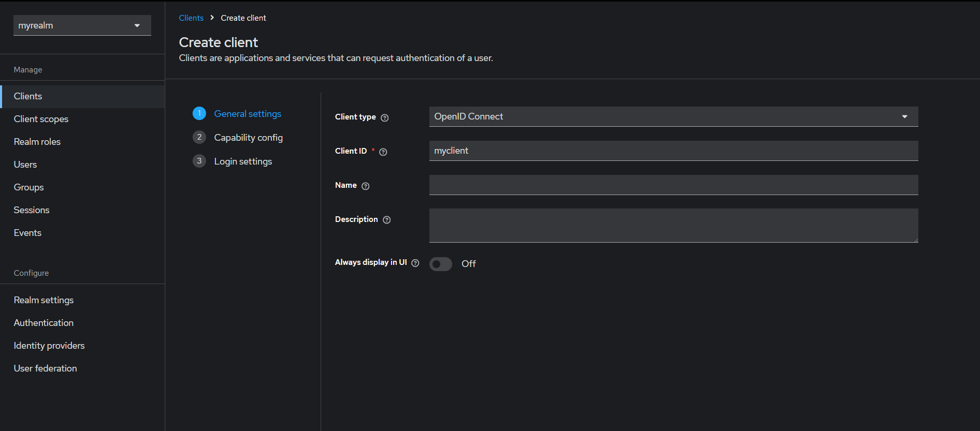Click the Create client breadcrumb text
The image size is (980, 431).
tap(243, 18)
